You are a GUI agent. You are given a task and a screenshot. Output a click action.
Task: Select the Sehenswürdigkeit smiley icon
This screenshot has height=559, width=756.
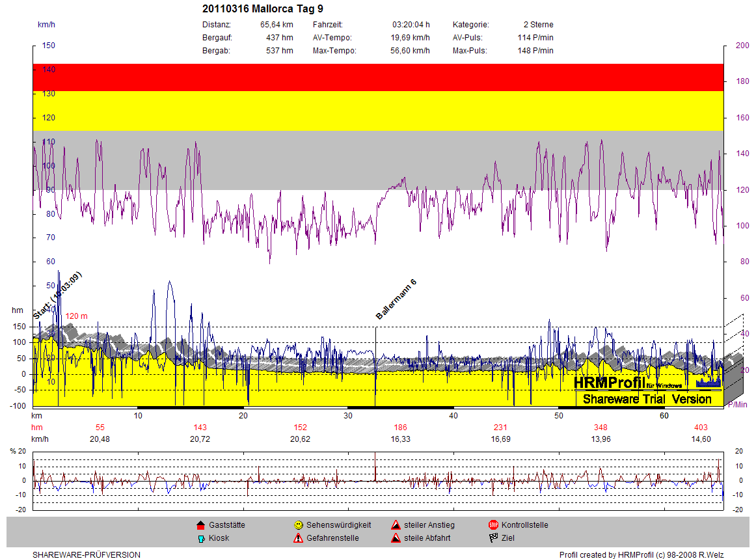click(x=298, y=525)
